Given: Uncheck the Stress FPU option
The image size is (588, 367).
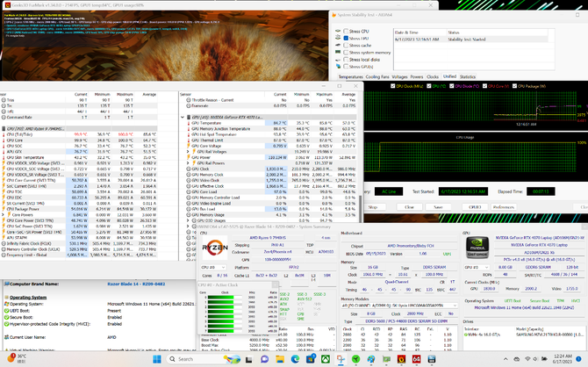Looking at the screenshot, I should [x=346, y=39].
